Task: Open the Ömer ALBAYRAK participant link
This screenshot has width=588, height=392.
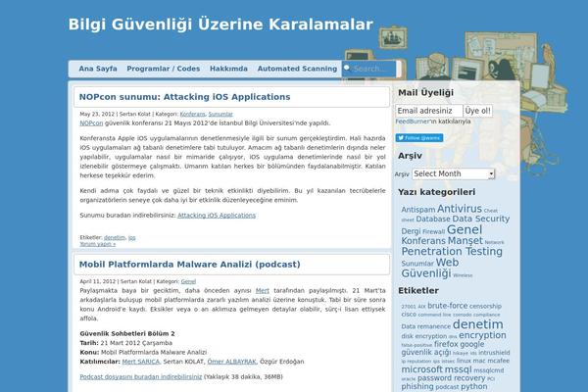Action: click(231, 362)
